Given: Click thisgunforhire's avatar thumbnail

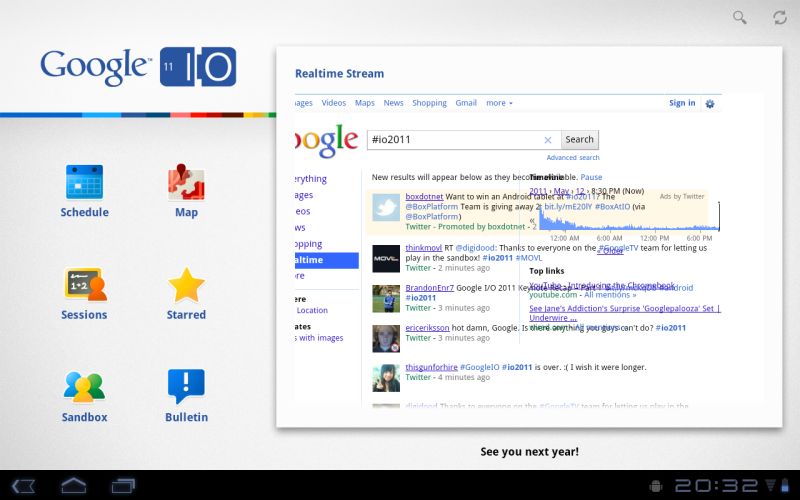Looking at the screenshot, I should coord(386,378).
